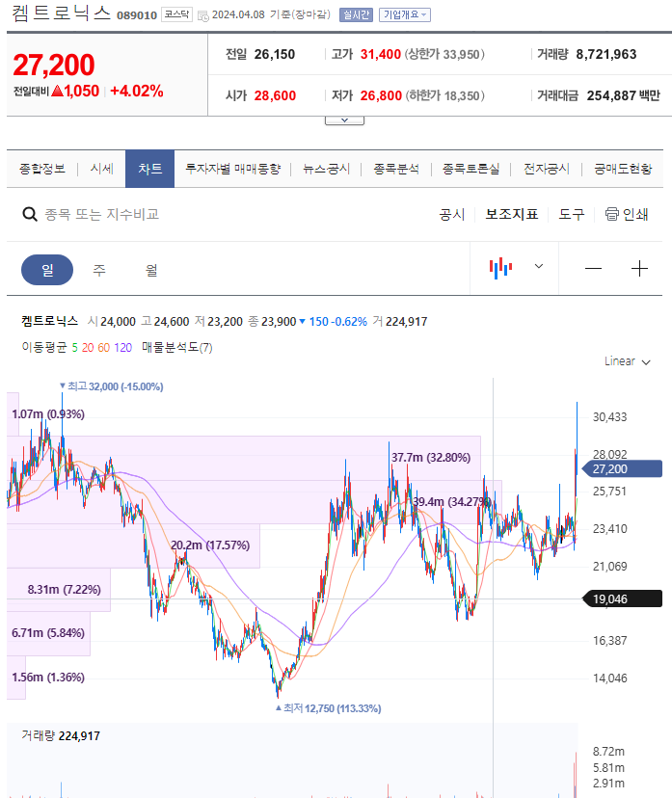672x798 pixels.
Task: Click the 저가 26,800 value
Action: click(381, 95)
